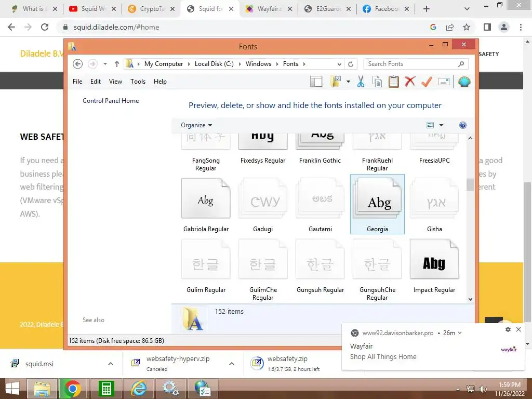Image resolution: width=532 pixels, height=399 pixels.
Task: Click the font list scroll up arrow
Action: [470, 138]
